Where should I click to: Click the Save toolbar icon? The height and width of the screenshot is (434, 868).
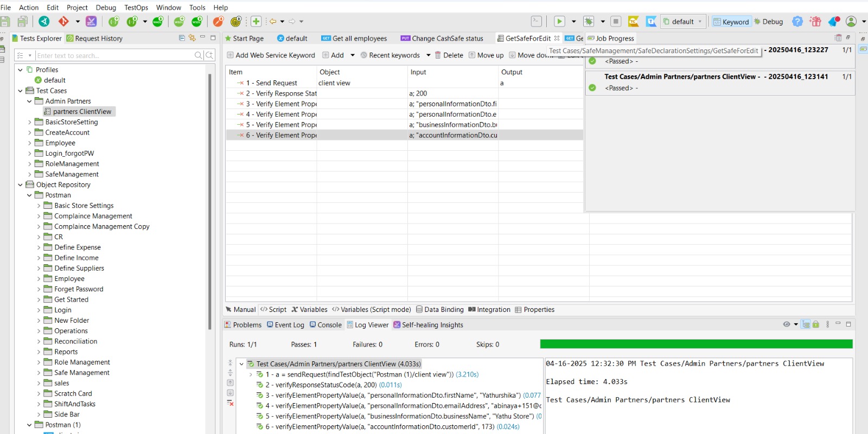click(5, 21)
